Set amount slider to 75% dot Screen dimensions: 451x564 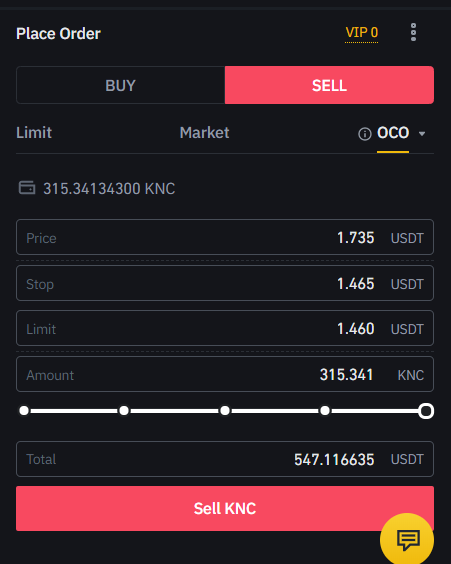[325, 410]
